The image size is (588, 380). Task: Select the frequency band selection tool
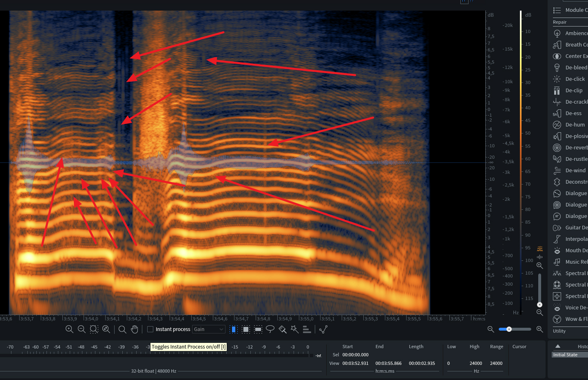pos(258,329)
